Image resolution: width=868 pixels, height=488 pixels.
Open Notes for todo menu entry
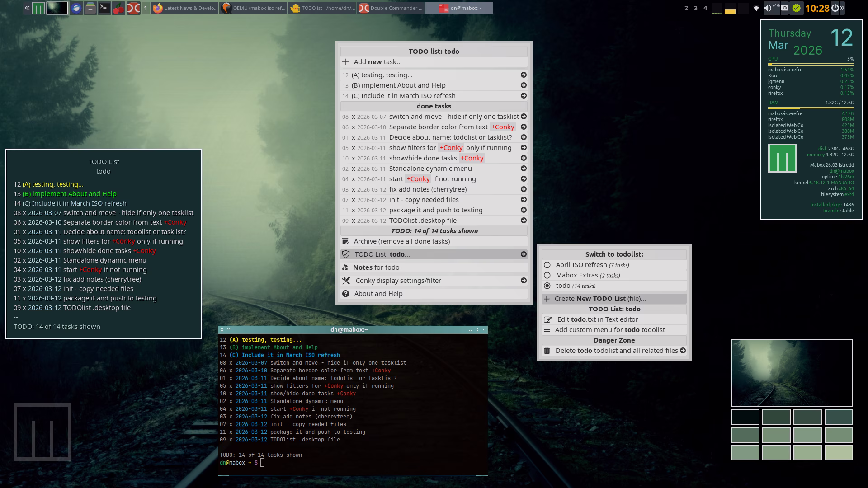tap(376, 267)
